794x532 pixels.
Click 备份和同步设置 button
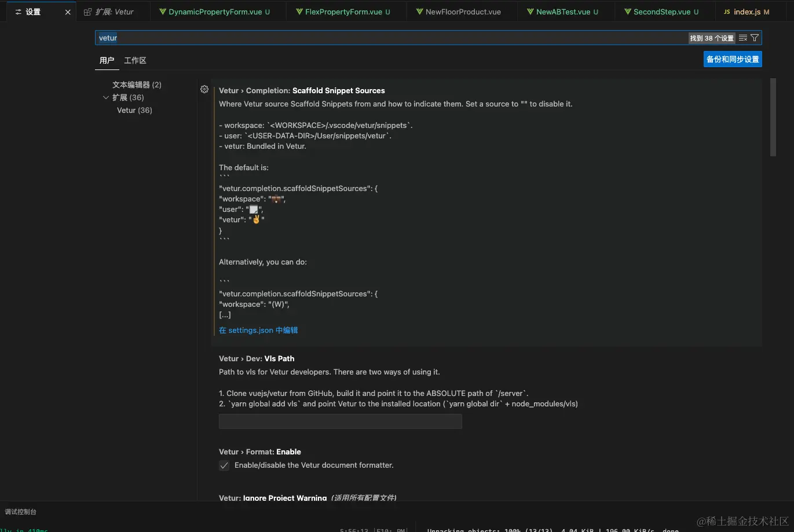[733, 59]
